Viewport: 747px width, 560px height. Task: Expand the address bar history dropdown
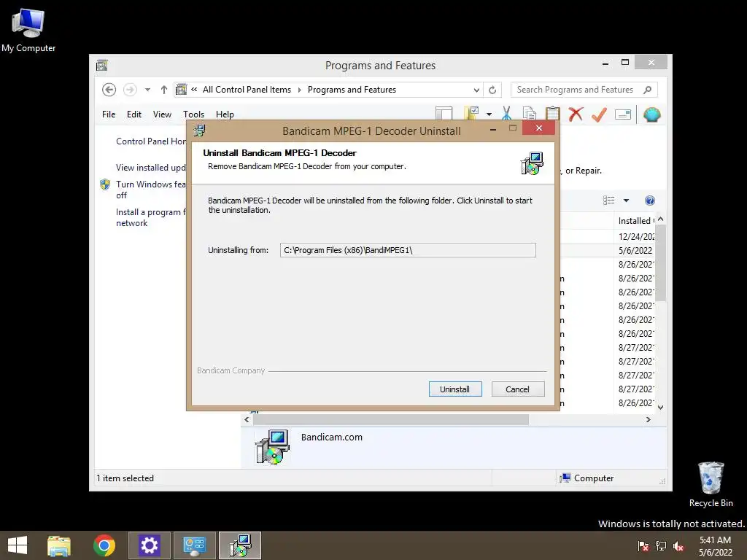click(x=476, y=90)
